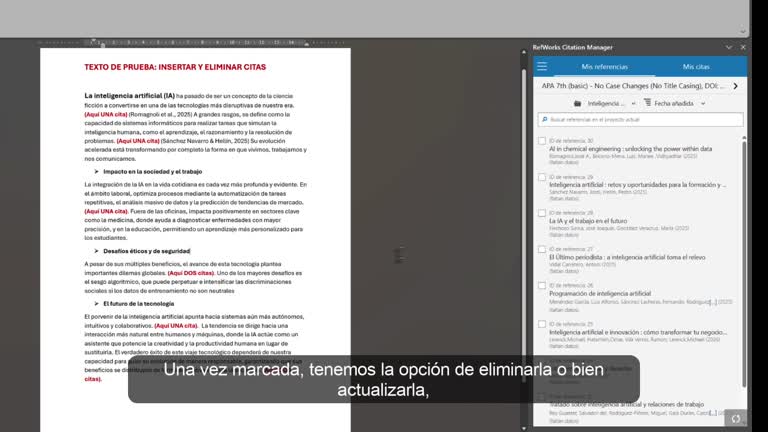
Task: Click heading 'Impacto en la sociedad y el trabajo'
Action: click(x=152, y=171)
